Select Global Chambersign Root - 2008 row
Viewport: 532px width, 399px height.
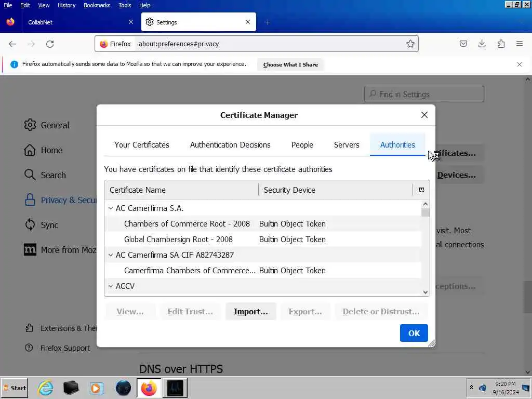(x=262, y=240)
